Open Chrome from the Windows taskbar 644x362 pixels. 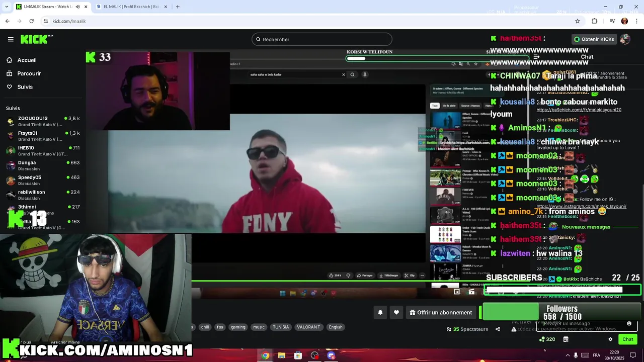coord(265,355)
